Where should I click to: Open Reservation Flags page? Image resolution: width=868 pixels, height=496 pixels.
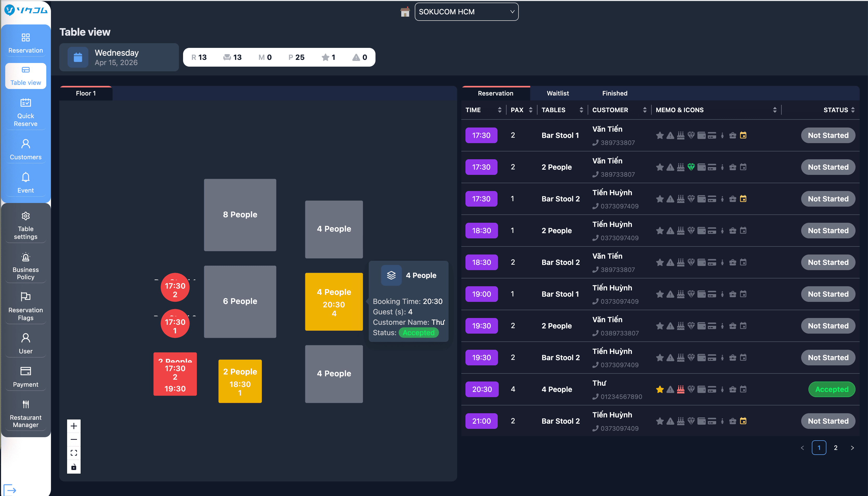(x=25, y=306)
